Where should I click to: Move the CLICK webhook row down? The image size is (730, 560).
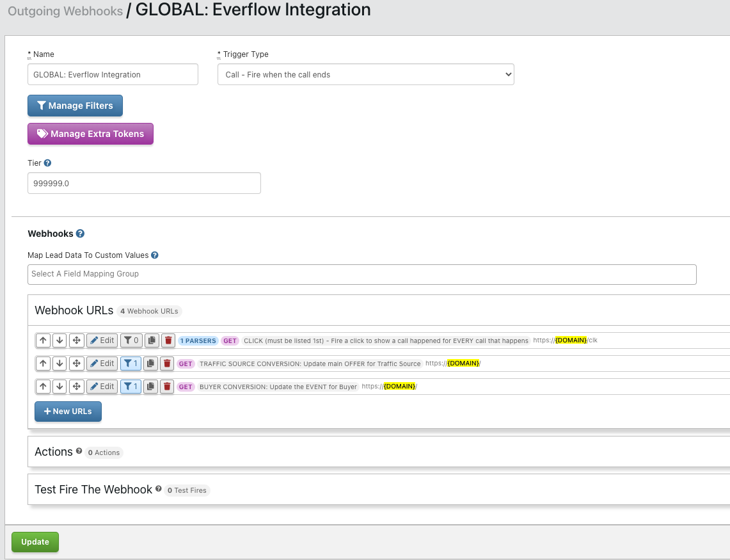[x=60, y=340]
